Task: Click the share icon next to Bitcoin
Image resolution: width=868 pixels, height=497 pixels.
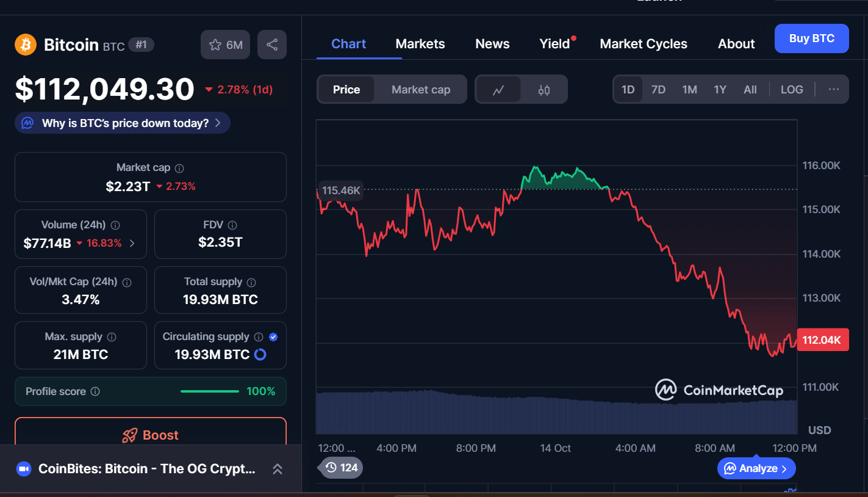Action: [x=272, y=45]
